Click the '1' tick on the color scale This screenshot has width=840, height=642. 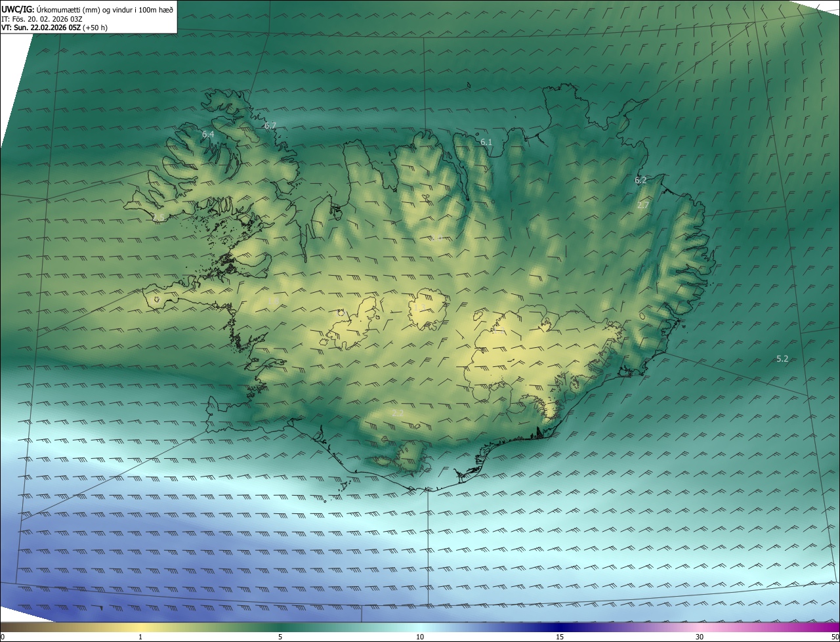click(140, 637)
